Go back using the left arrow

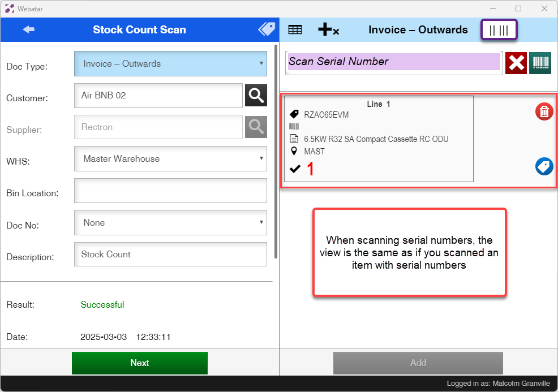(x=28, y=29)
